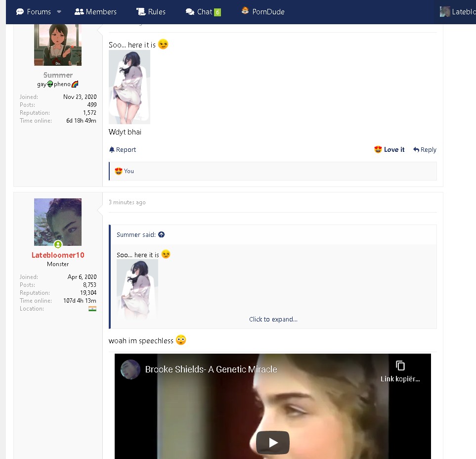Viewport: 476px width, 459px height.
Task: Open the Chat section
Action: (x=199, y=12)
